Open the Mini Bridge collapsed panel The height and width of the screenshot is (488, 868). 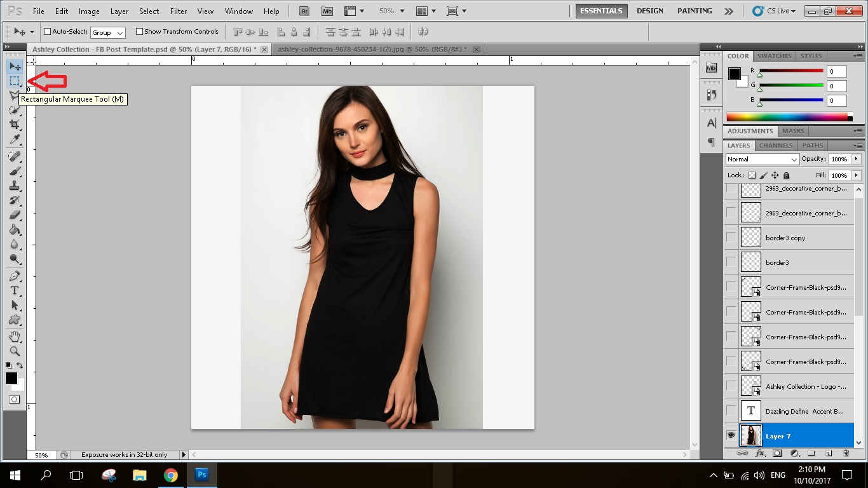[712, 67]
